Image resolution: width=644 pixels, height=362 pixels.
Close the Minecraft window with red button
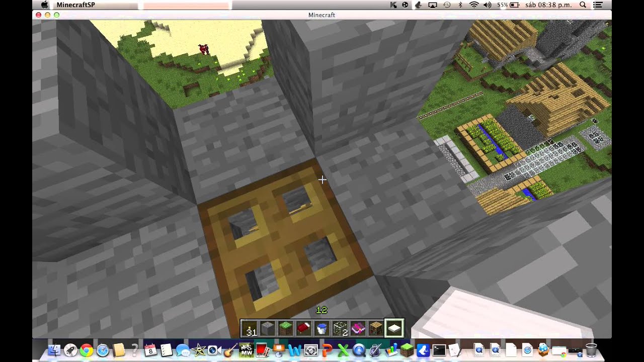(38, 15)
